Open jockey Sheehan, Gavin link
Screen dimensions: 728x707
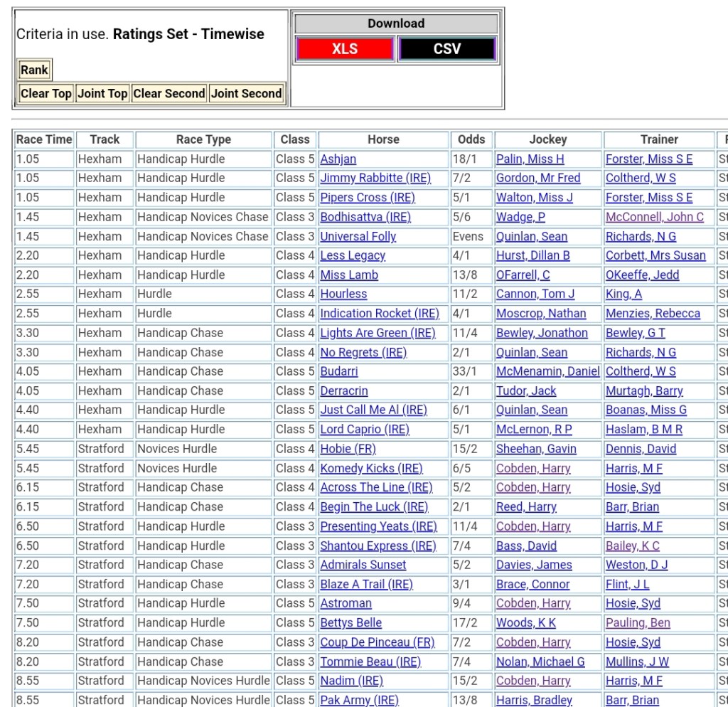click(x=536, y=450)
